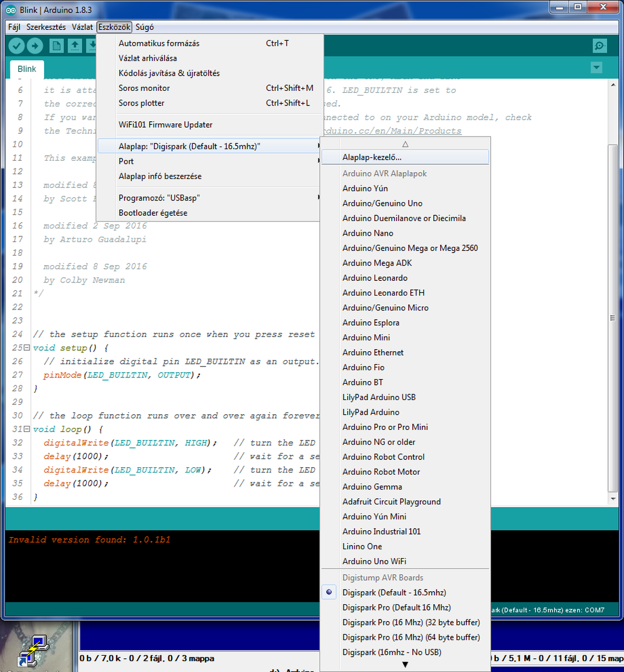Select Arduino/Genuino Mega or Mega 2560

pos(404,248)
